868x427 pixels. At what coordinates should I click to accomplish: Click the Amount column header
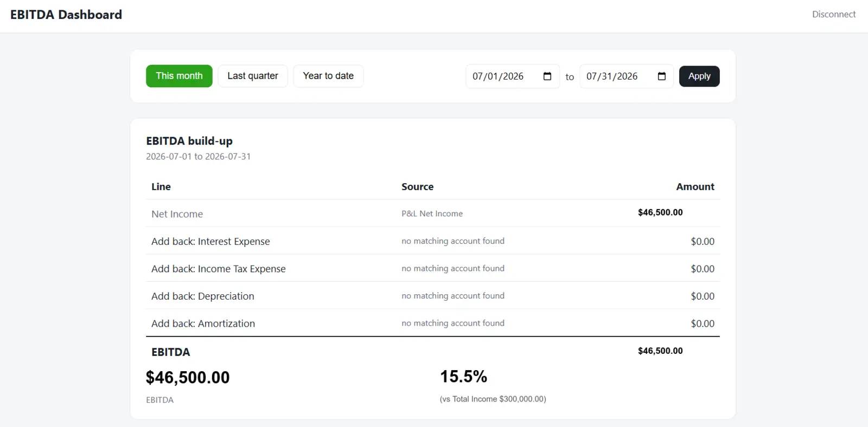[x=695, y=186]
